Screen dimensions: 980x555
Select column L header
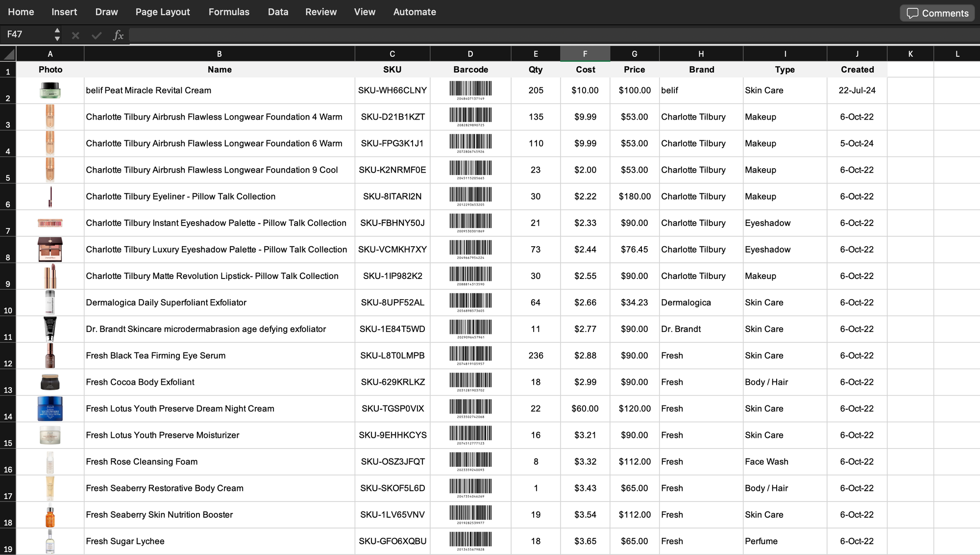(957, 54)
